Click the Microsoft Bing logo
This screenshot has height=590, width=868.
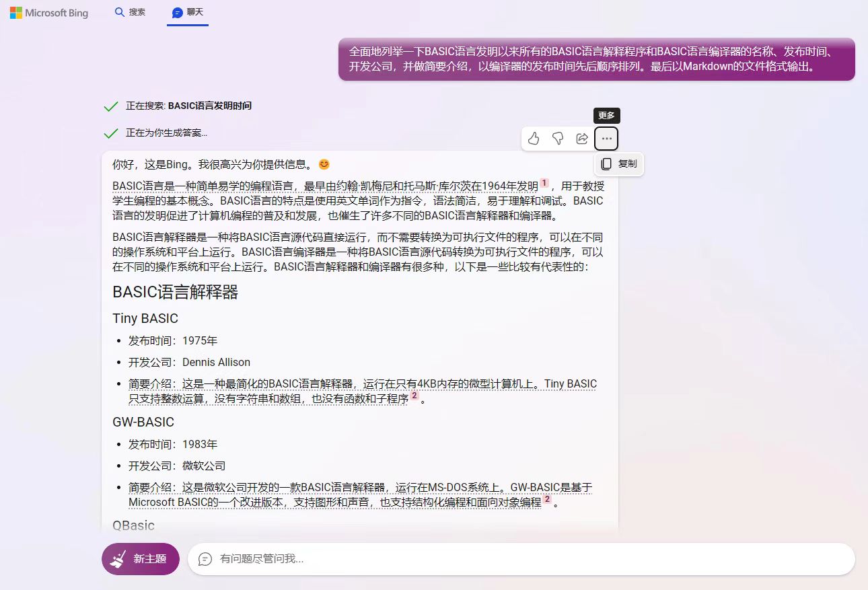point(48,12)
